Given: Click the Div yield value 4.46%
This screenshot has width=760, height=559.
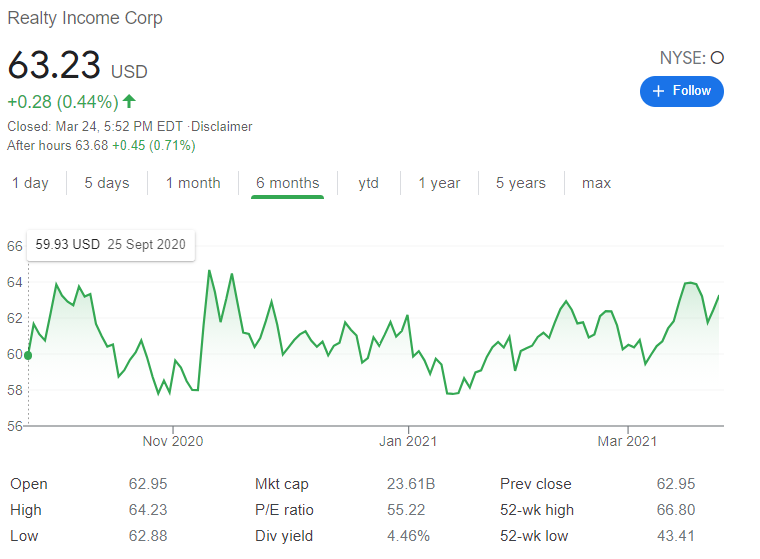Looking at the screenshot, I should click(408, 536).
